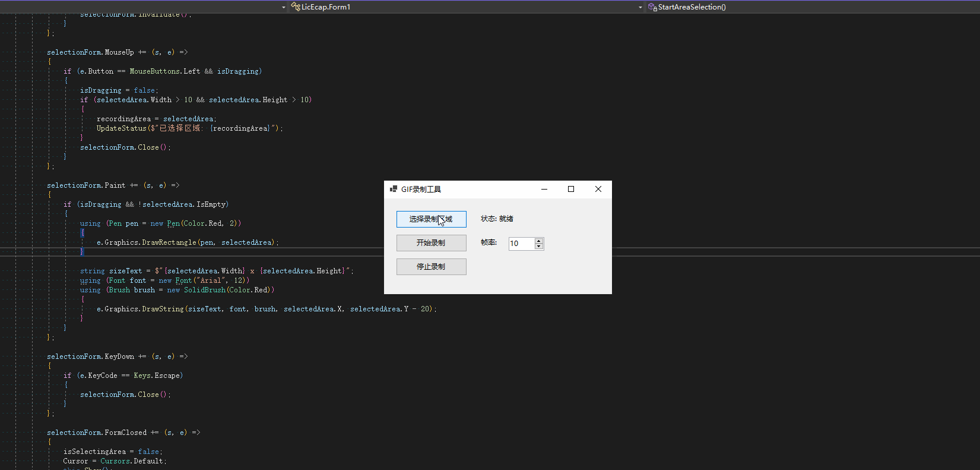
Task: Increase frame rate with the up arrow
Action: [539, 241]
